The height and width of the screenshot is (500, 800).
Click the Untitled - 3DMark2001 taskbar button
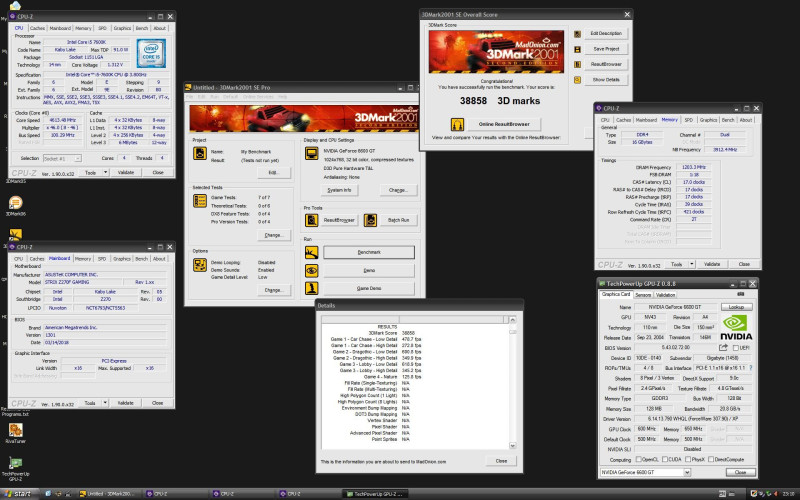pyautogui.click(x=107, y=494)
